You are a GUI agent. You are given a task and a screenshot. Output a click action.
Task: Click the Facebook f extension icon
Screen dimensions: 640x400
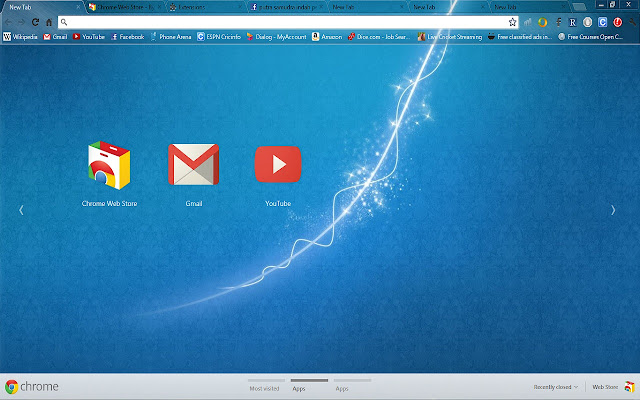558,22
